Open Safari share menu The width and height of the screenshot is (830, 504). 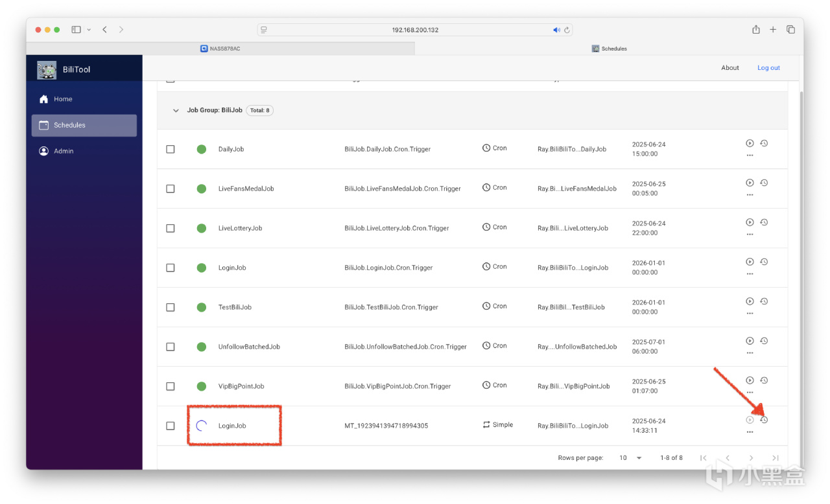tap(756, 29)
